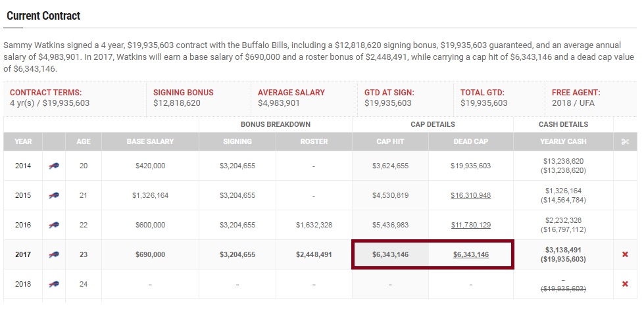Select the 2018 year cell
Viewport: 644px width, 330px height.
point(23,284)
